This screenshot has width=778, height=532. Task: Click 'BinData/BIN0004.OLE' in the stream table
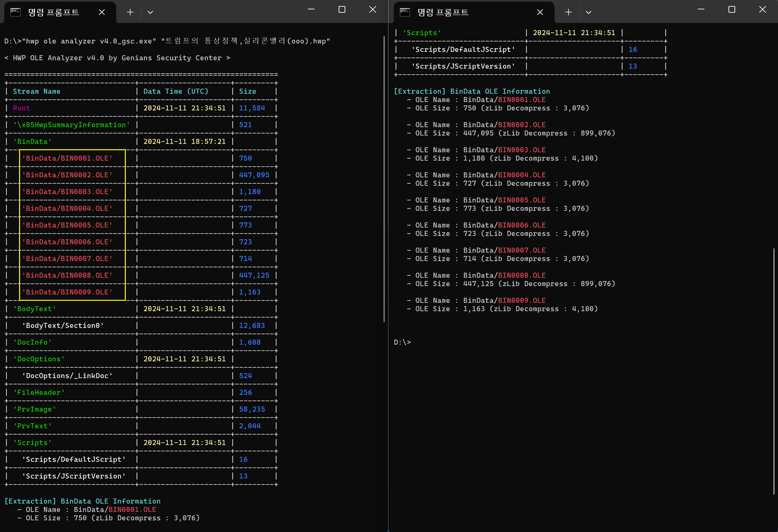point(67,208)
